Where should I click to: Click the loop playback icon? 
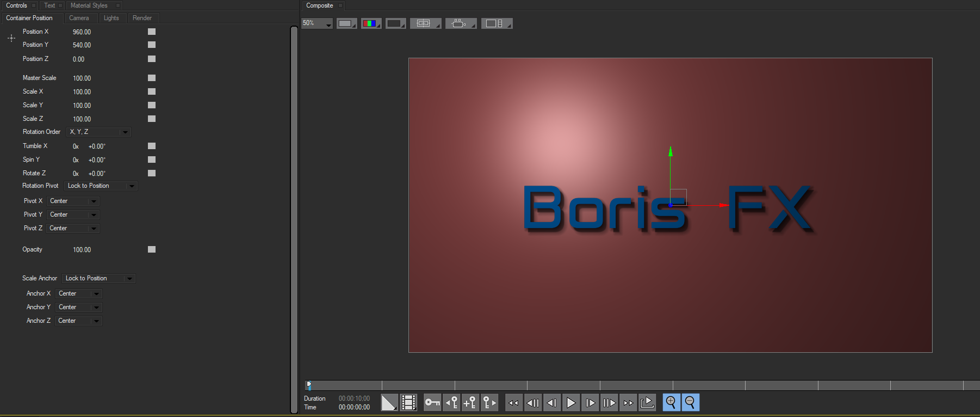(x=647, y=403)
